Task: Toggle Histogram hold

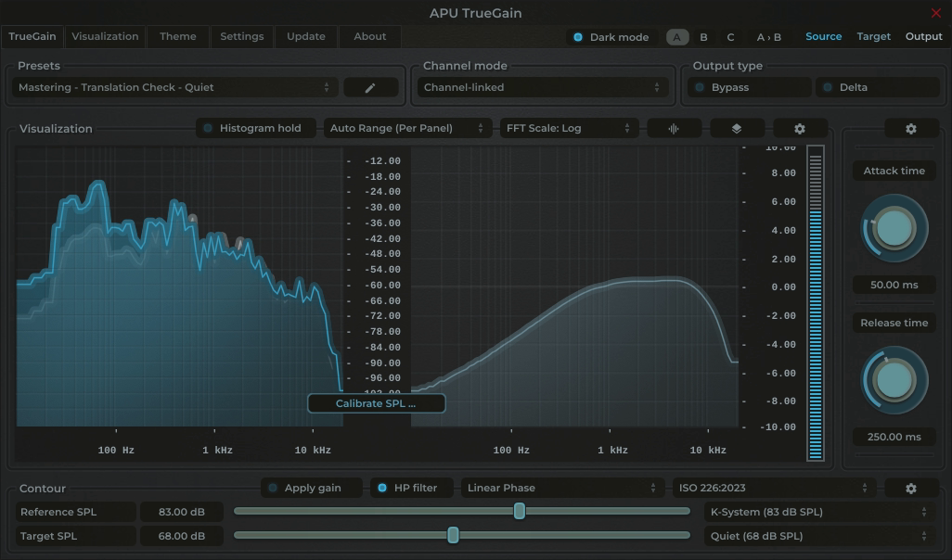Action: tap(255, 128)
